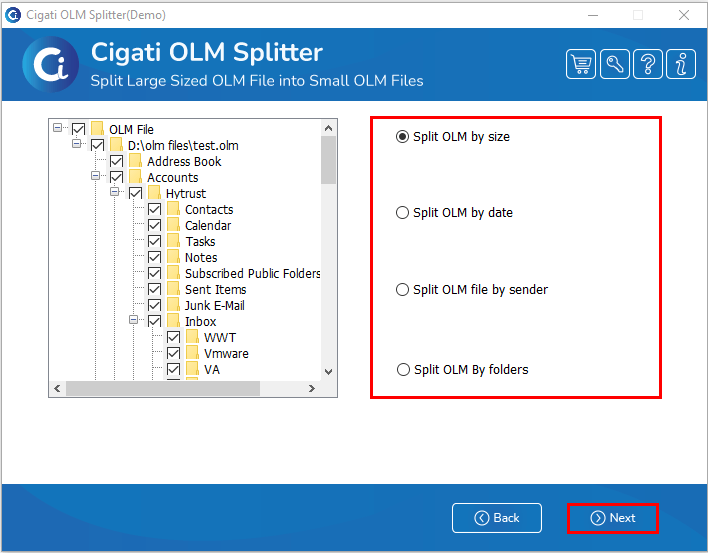This screenshot has height=553, width=708.
Task: Click the tree scroll right arrow
Action: tap(312, 388)
